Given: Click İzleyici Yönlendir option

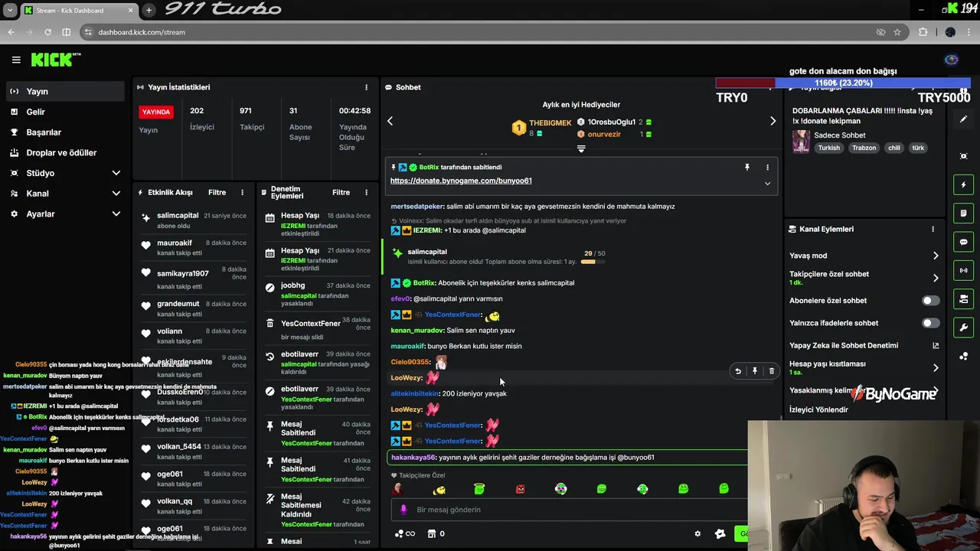Looking at the screenshot, I should coord(818,409).
